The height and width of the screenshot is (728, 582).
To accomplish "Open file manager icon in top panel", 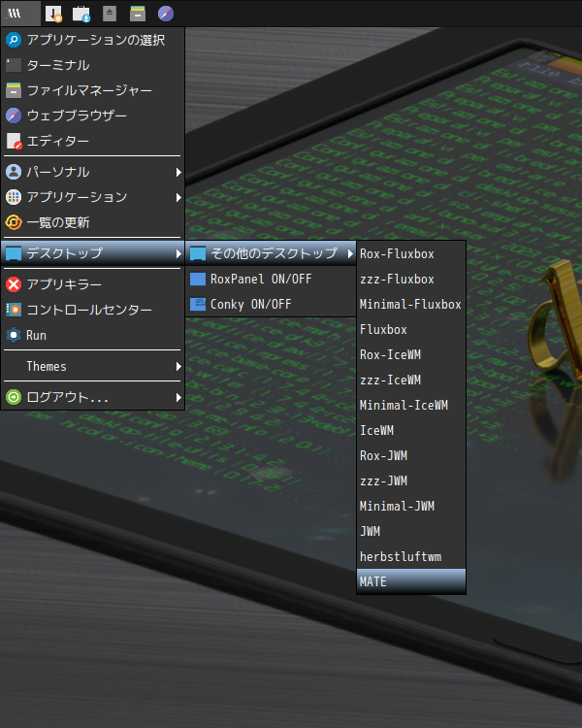I will click(x=138, y=14).
